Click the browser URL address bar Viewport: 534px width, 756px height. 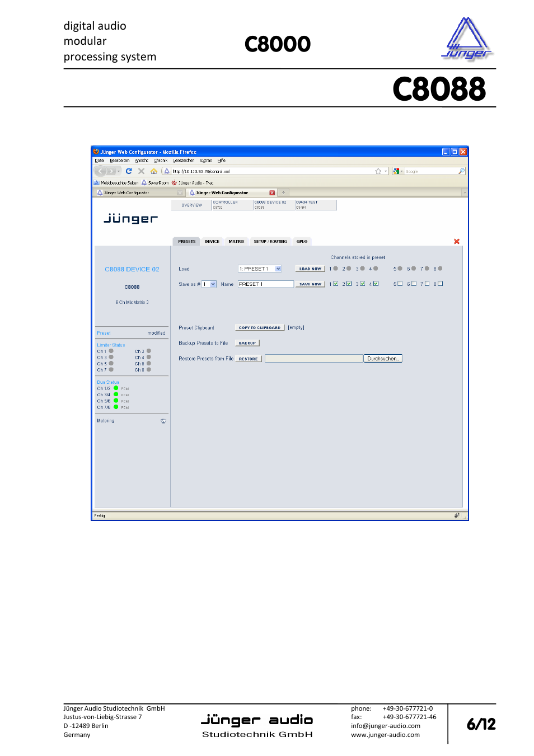click(274, 171)
